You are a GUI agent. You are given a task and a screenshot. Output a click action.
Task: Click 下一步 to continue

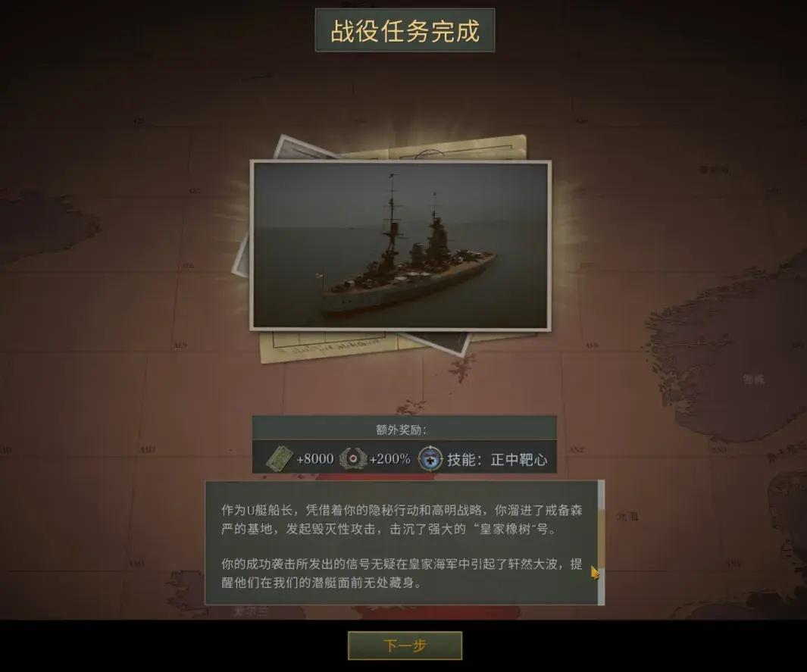click(x=405, y=645)
